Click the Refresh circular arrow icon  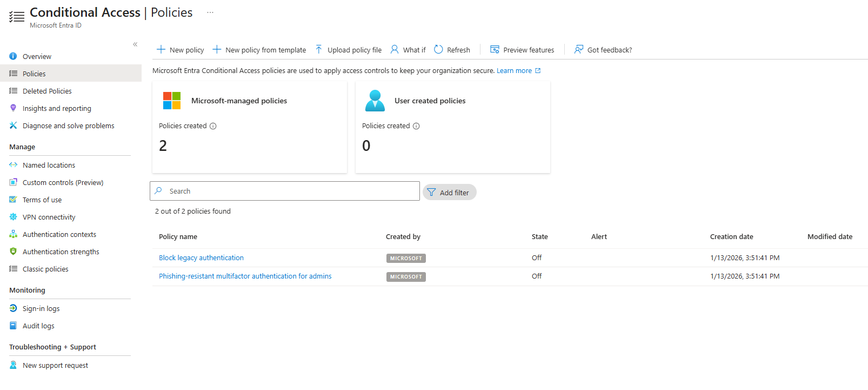point(438,49)
